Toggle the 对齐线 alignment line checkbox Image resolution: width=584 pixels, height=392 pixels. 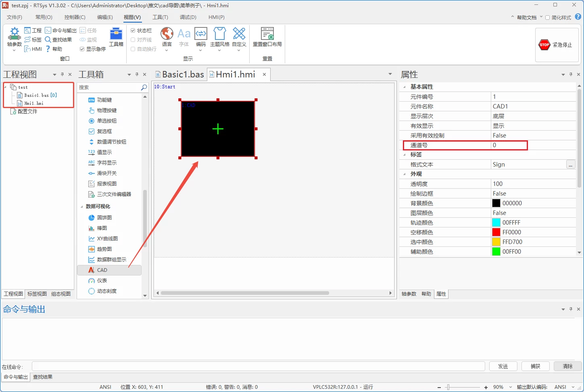133,40
